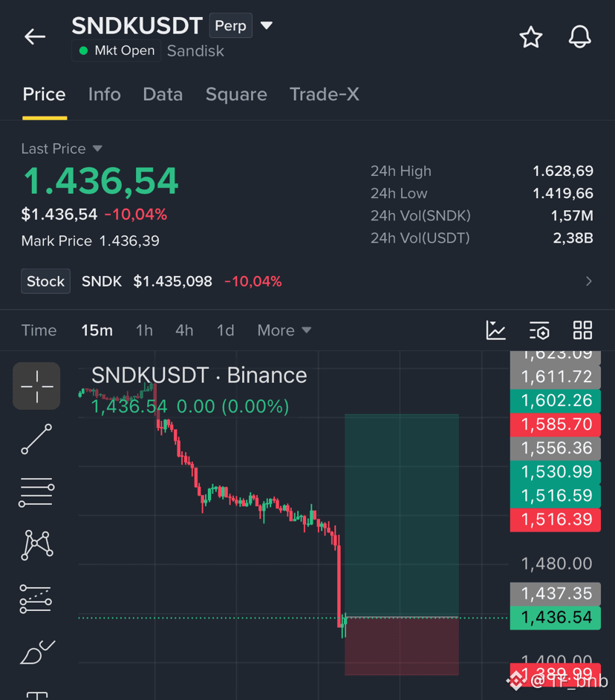Screen dimensions: 615x700
Task: Click the red stop-loss zone of position
Action: [402, 646]
